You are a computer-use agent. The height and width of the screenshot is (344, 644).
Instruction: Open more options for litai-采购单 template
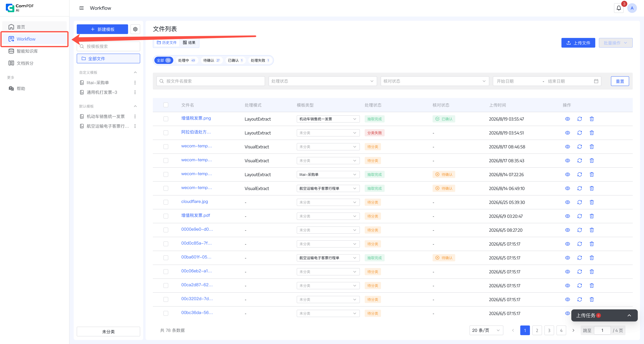click(135, 83)
